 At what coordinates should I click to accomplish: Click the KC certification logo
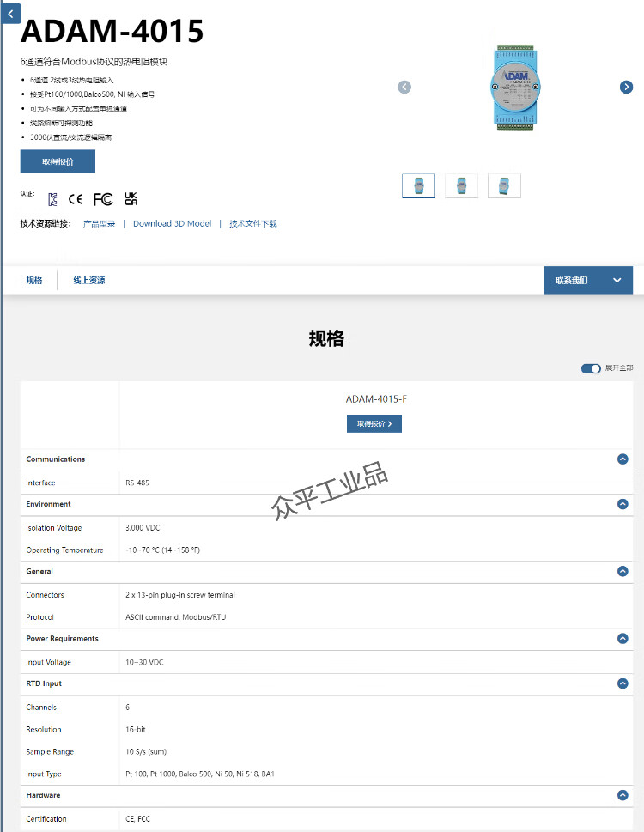click(52, 199)
